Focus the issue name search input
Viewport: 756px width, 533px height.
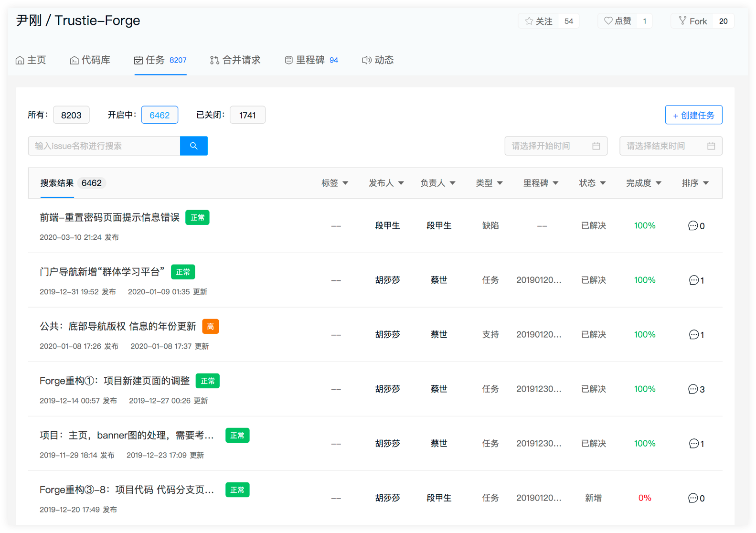coord(104,146)
